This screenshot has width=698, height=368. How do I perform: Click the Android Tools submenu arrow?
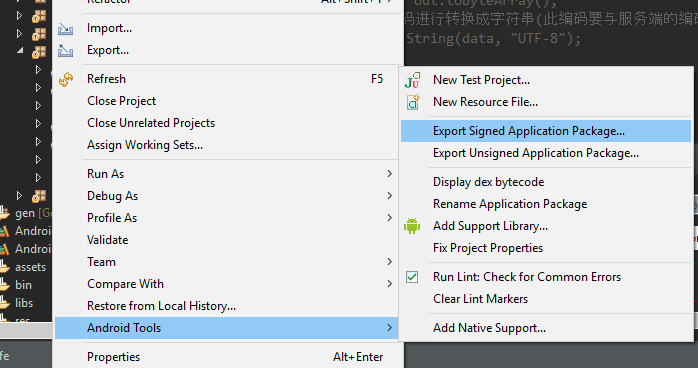pyautogui.click(x=390, y=328)
